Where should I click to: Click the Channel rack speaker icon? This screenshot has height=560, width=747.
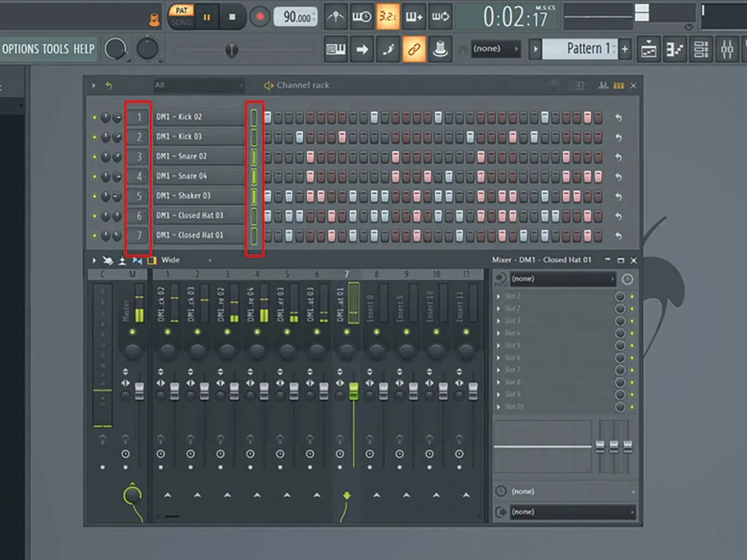(269, 85)
